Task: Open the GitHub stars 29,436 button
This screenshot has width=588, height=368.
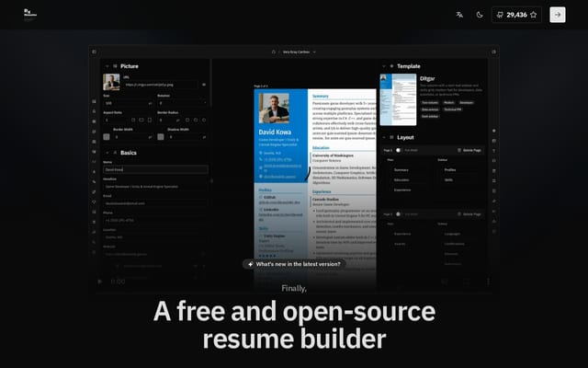Action: 516,15
